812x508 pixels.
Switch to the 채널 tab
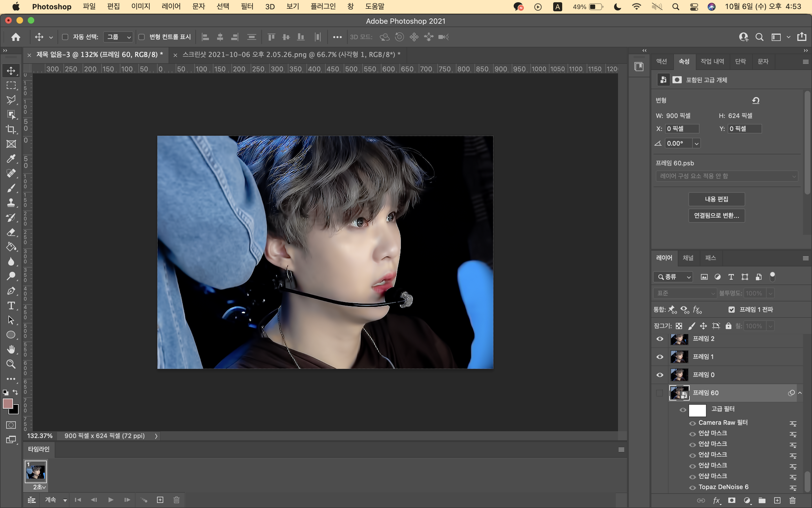688,258
